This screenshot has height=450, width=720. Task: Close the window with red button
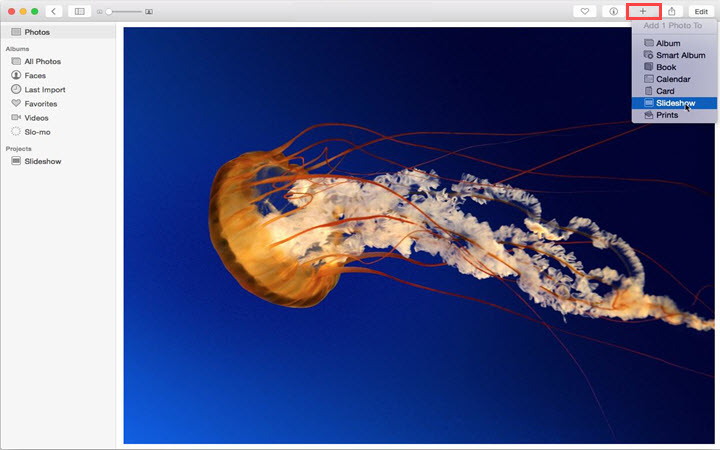(11, 11)
